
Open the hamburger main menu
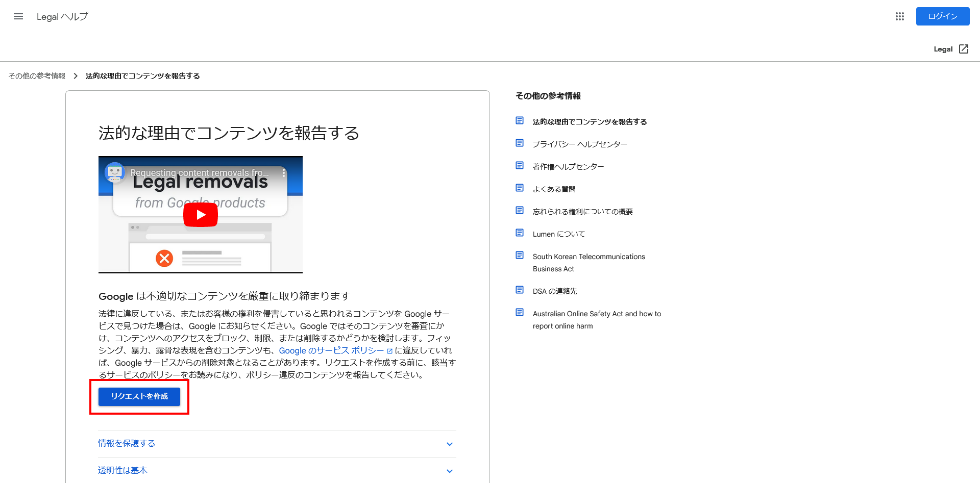[x=18, y=16]
